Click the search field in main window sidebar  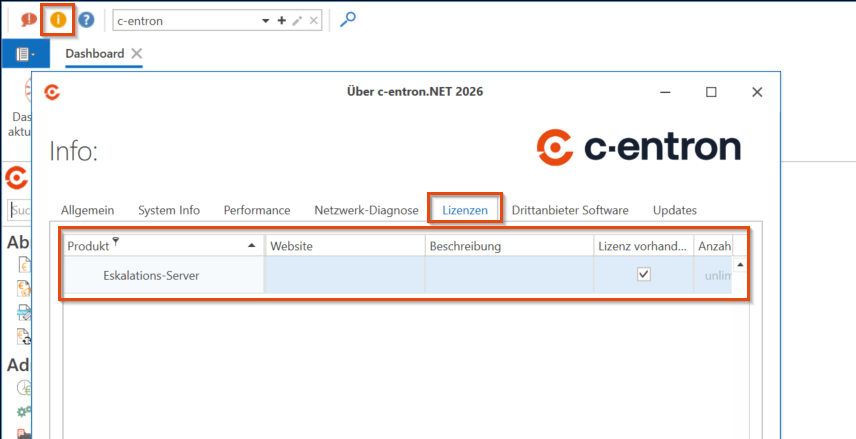pyautogui.click(x=20, y=210)
